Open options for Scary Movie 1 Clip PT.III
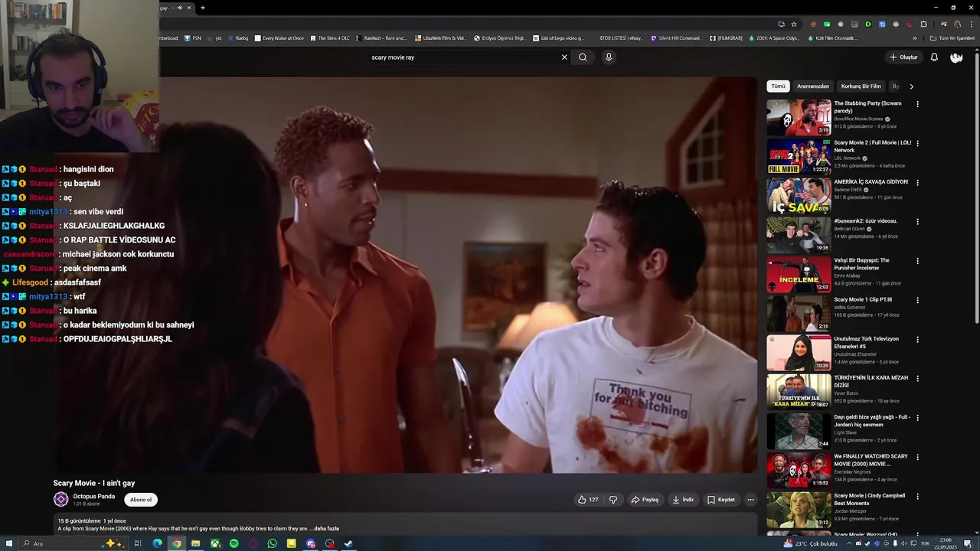This screenshot has width=980, height=551. (x=918, y=301)
